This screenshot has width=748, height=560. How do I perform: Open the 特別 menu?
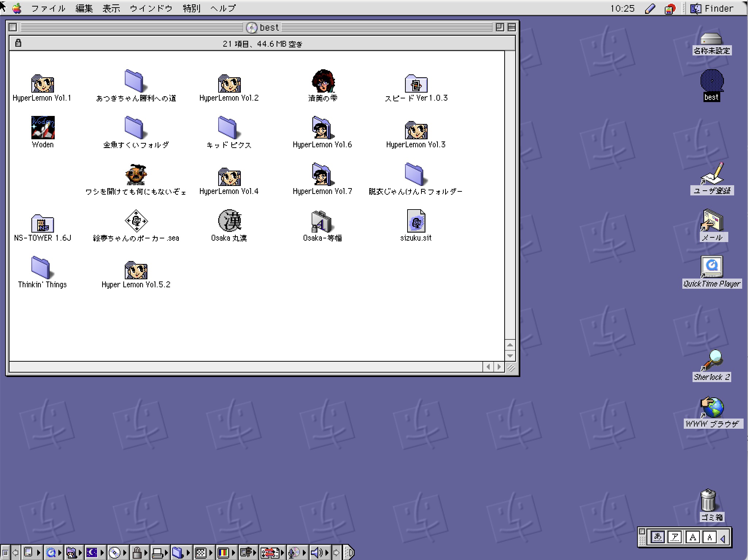coord(192,8)
